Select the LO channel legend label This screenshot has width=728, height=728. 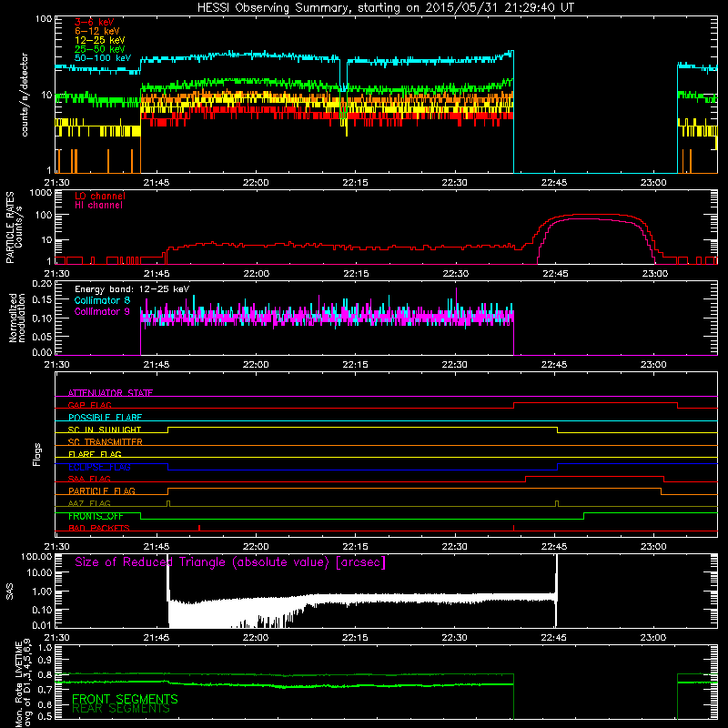click(x=100, y=196)
